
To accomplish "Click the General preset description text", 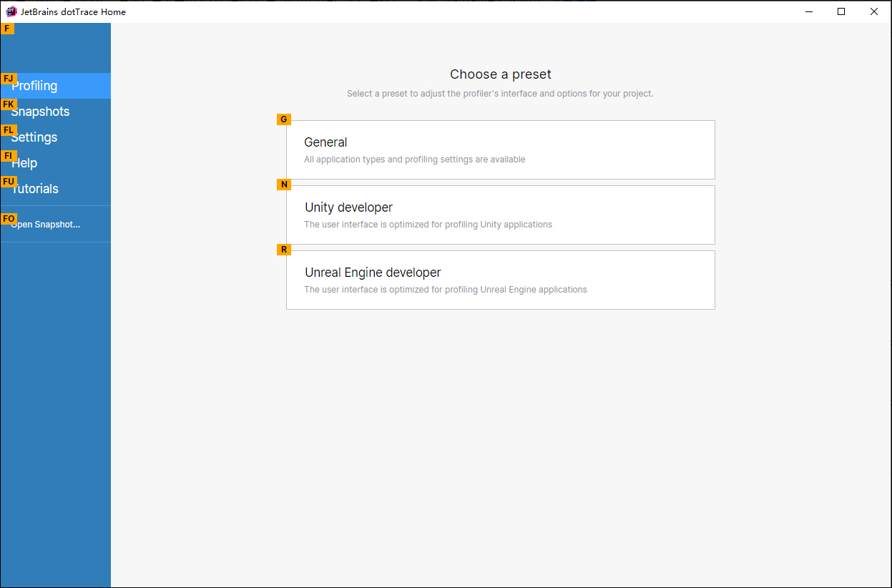I will [x=414, y=159].
